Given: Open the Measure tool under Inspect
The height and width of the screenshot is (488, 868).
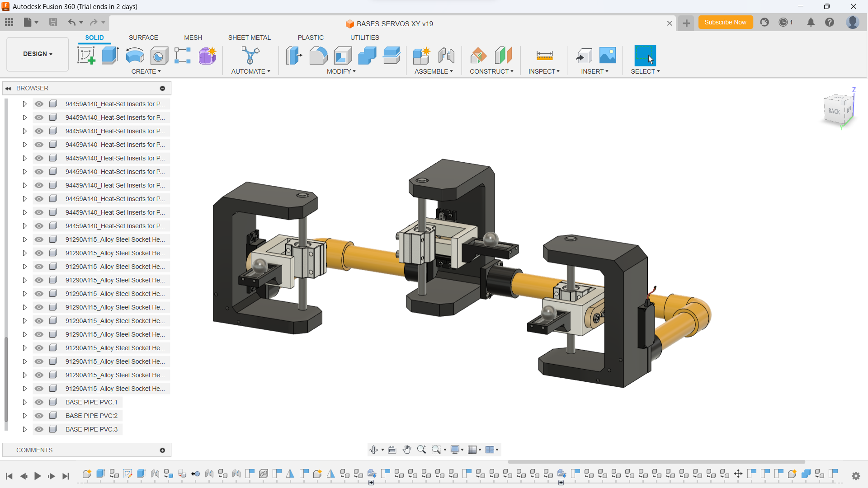Looking at the screenshot, I should coord(544,56).
